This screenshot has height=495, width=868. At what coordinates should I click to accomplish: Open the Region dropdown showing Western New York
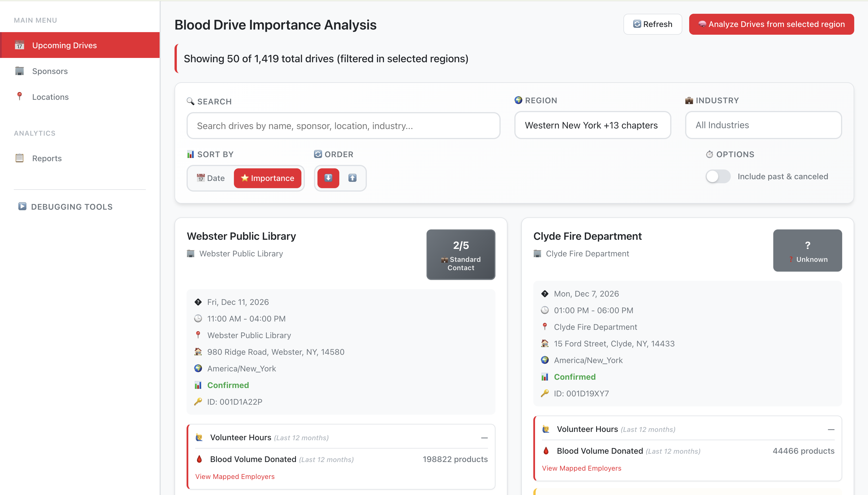tap(592, 125)
